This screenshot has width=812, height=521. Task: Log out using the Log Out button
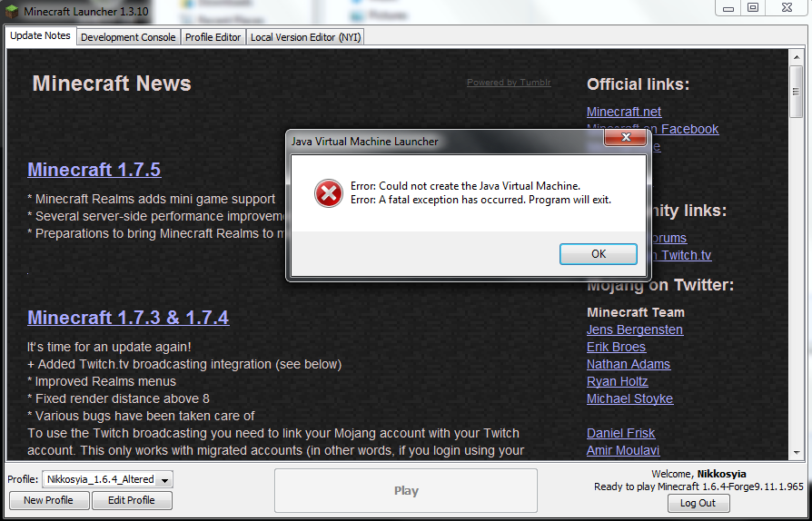coord(698,503)
